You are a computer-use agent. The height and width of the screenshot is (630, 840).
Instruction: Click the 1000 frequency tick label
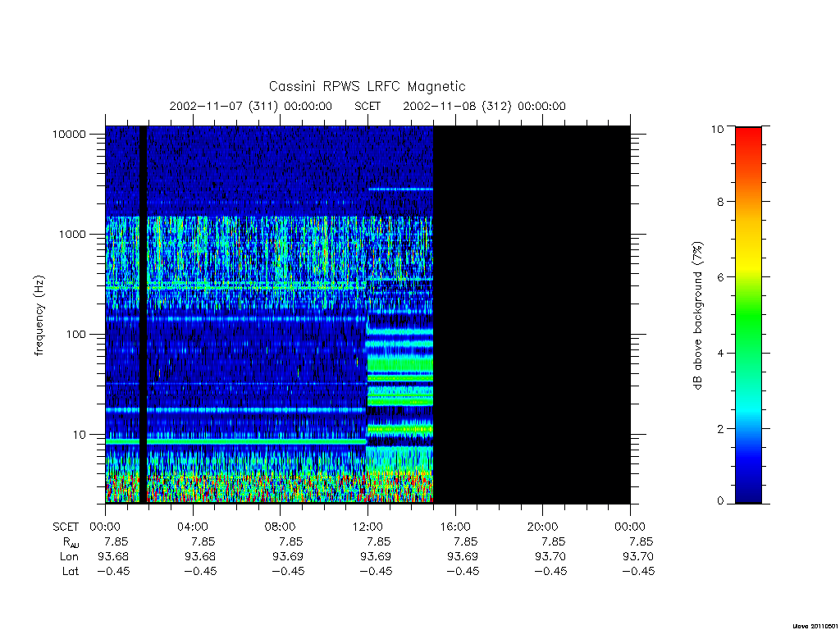click(72, 234)
